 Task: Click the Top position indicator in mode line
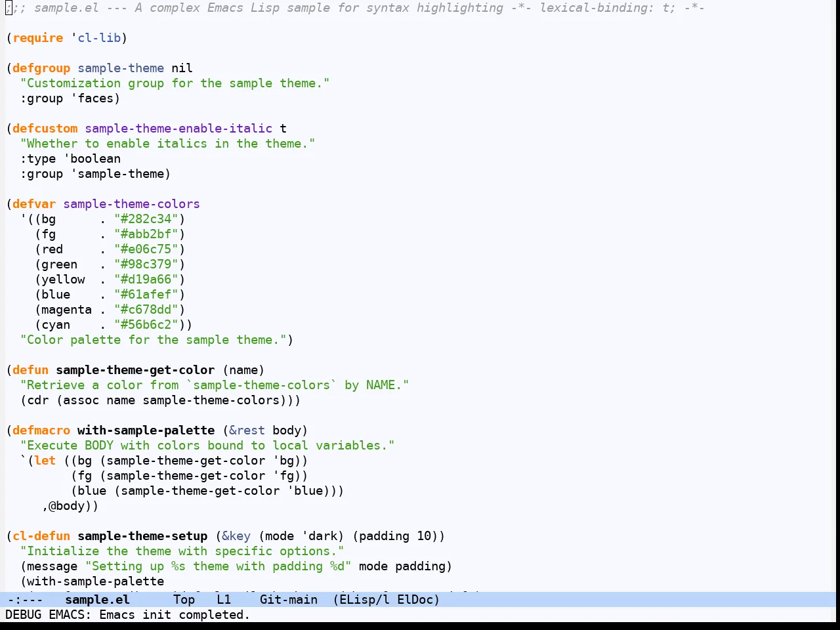coord(184,599)
